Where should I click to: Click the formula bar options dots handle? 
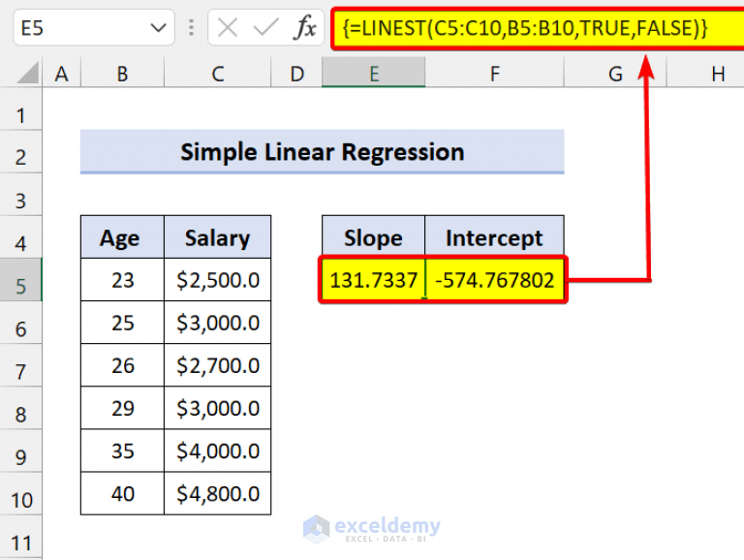pos(191,28)
